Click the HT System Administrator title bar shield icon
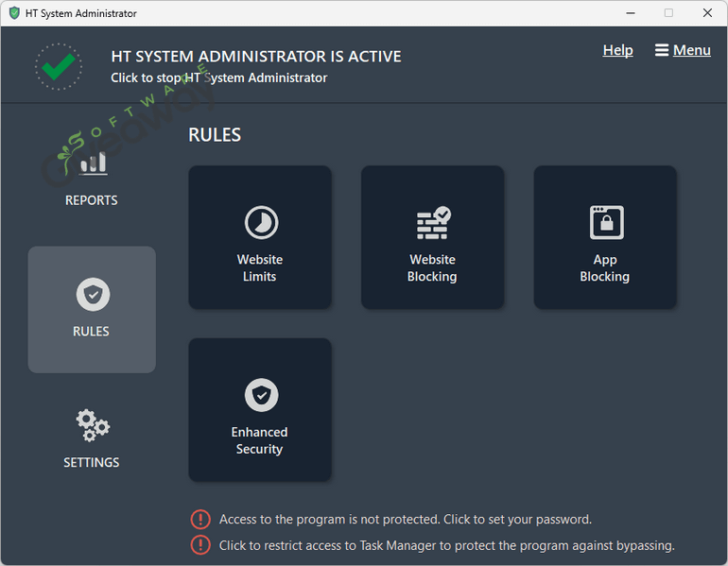Image resolution: width=728 pixels, height=566 pixels. [14, 13]
